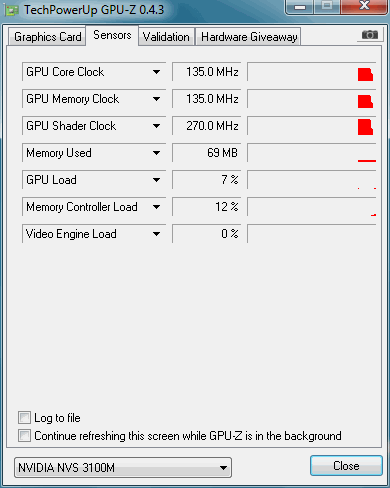Select the NVIDIA NVS 3100M device combo box
The width and height of the screenshot is (390, 488).
[x=123, y=467]
